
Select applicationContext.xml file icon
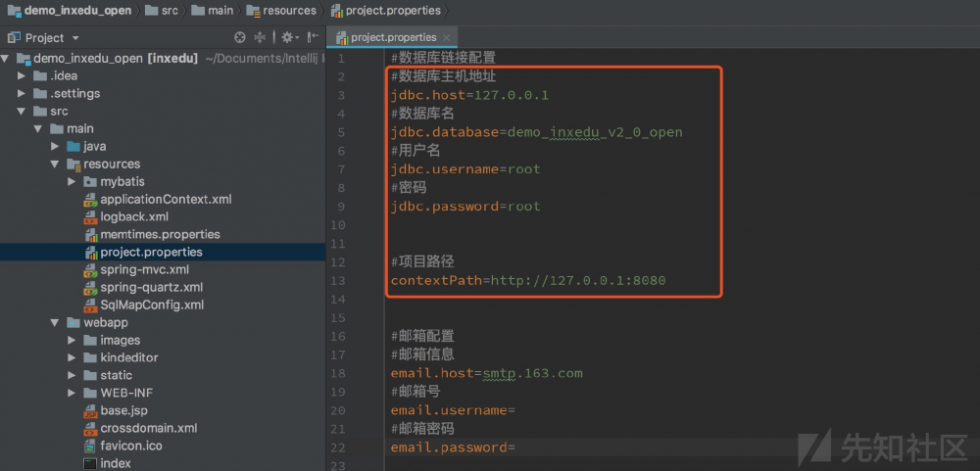pos(90,200)
